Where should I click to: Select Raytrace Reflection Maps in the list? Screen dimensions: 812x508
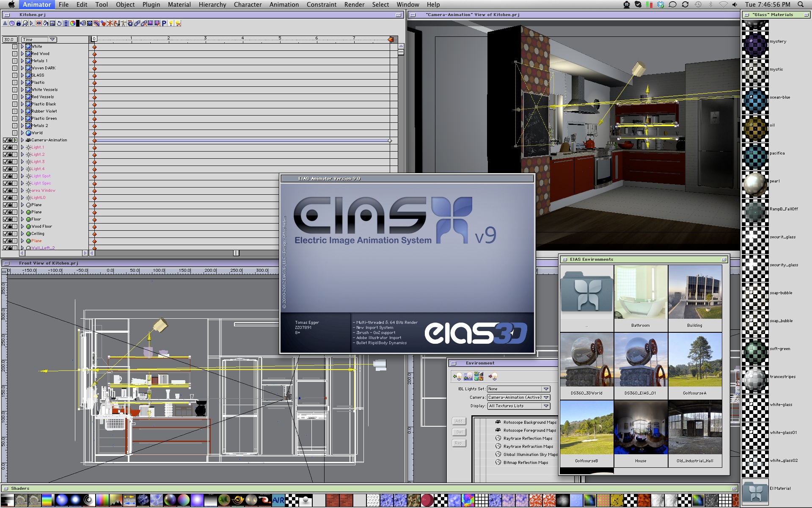(528, 439)
